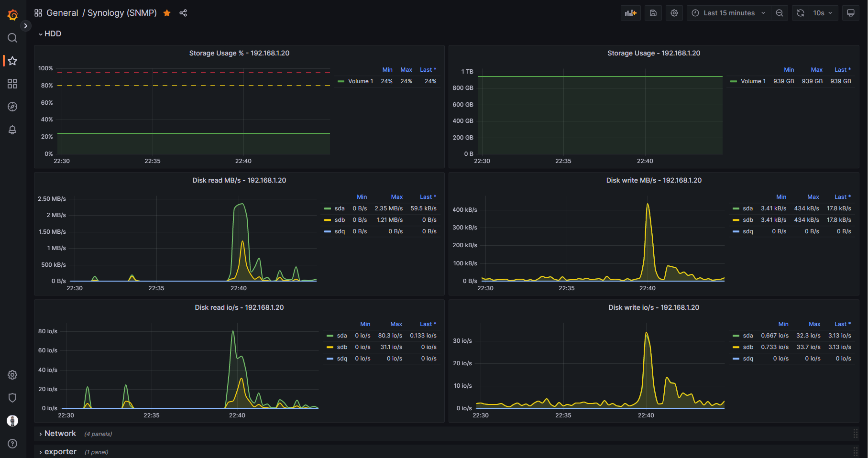Toggle Volume 1 series in Storage Usage % legend
Viewport: 868px width, 458px height.
click(x=361, y=81)
